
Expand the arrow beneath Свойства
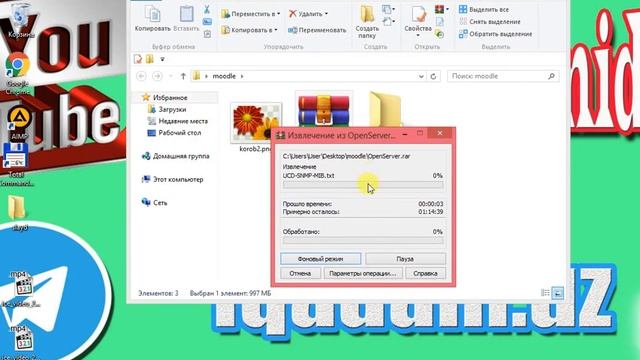(418, 36)
